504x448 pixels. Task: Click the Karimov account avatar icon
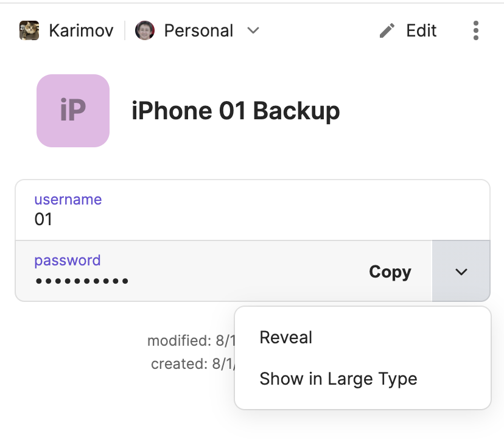pyautogui.click(x=29, y=30)
